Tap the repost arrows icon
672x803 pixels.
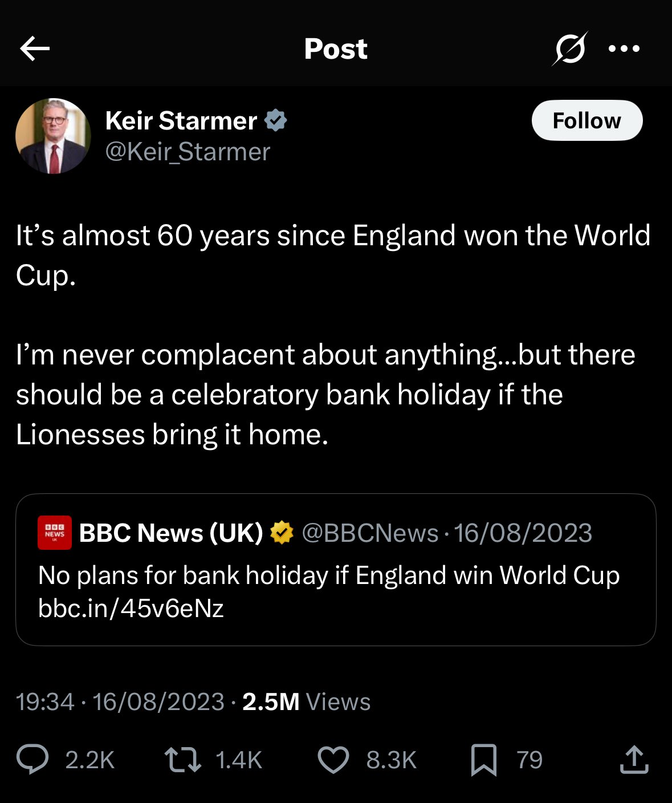click(x=182, y=760)
